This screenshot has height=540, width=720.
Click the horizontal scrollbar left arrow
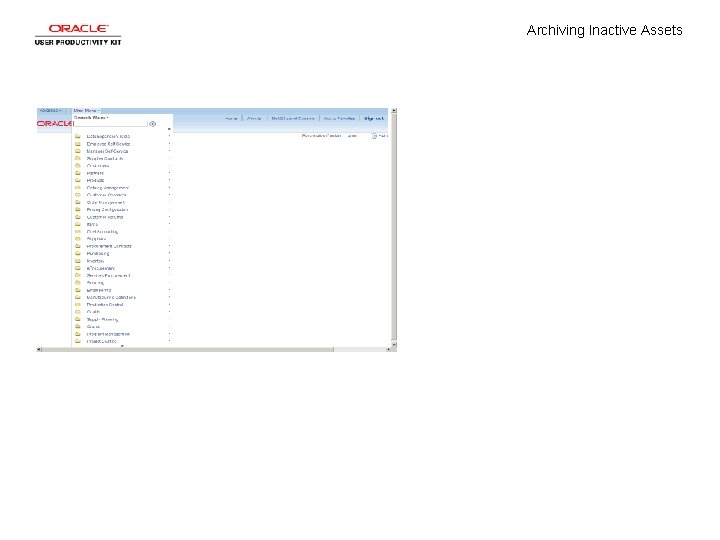[x=39, y=349]
